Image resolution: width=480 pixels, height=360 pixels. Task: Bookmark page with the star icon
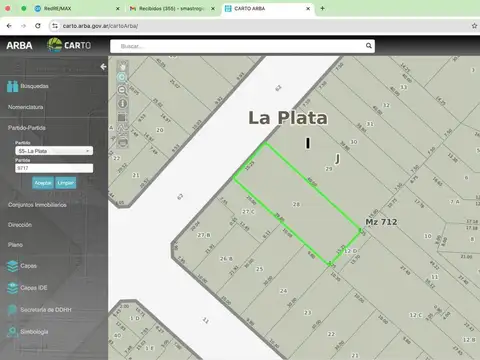coord(474,26)
